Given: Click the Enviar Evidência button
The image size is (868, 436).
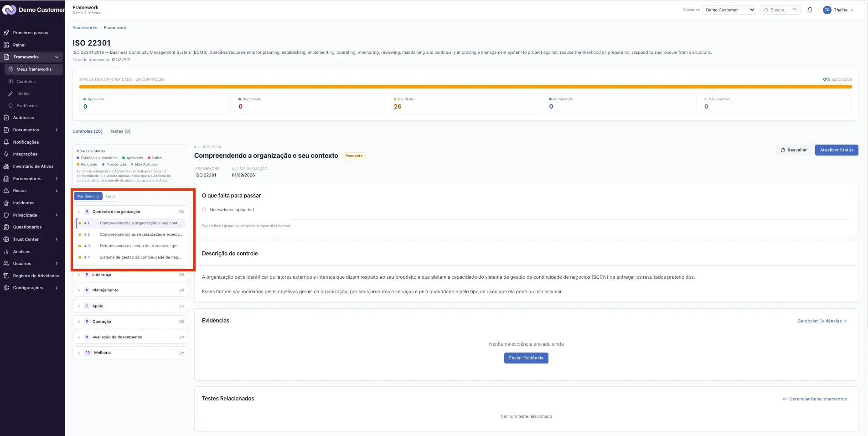Looking at the screenshot, I should 526,358.
